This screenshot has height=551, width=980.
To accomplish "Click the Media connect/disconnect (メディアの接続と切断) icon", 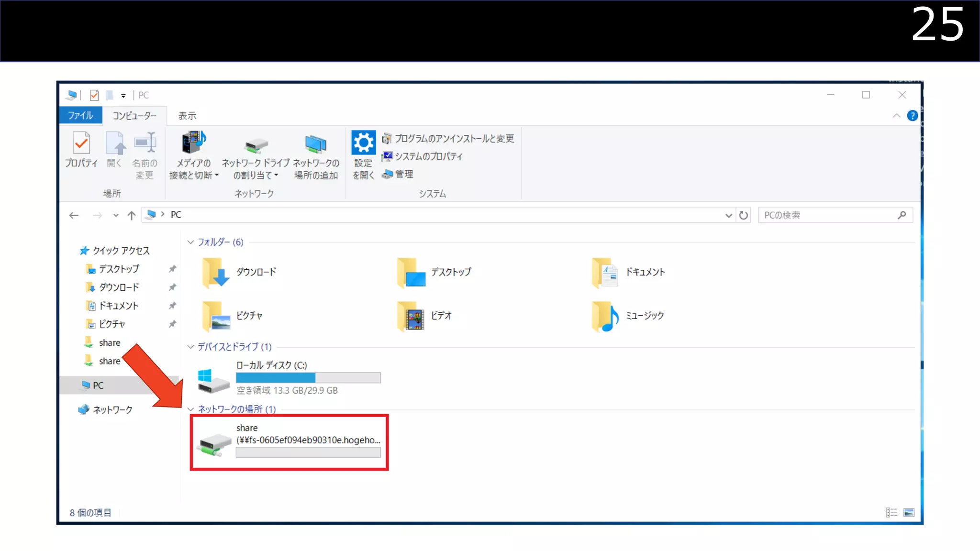I will [x=193, y=143].
